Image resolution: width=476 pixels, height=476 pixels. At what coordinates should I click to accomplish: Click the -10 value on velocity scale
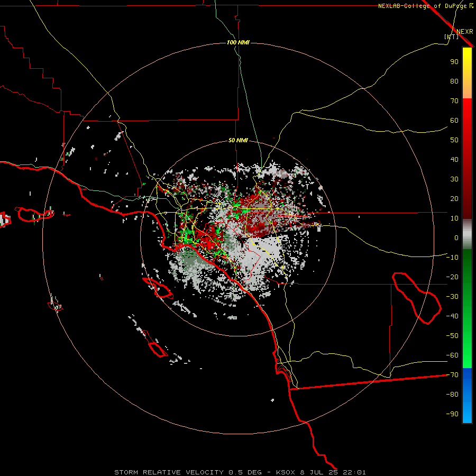(452, 258)
